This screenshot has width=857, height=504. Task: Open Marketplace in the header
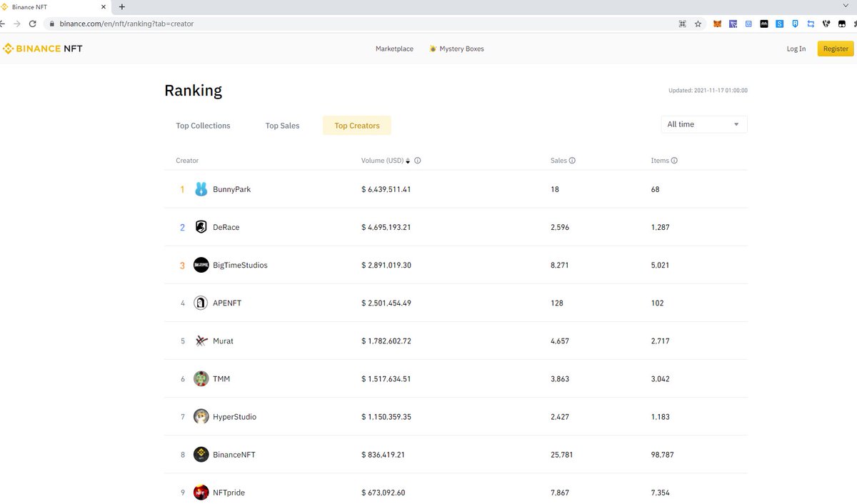click(x=394, y=49)
